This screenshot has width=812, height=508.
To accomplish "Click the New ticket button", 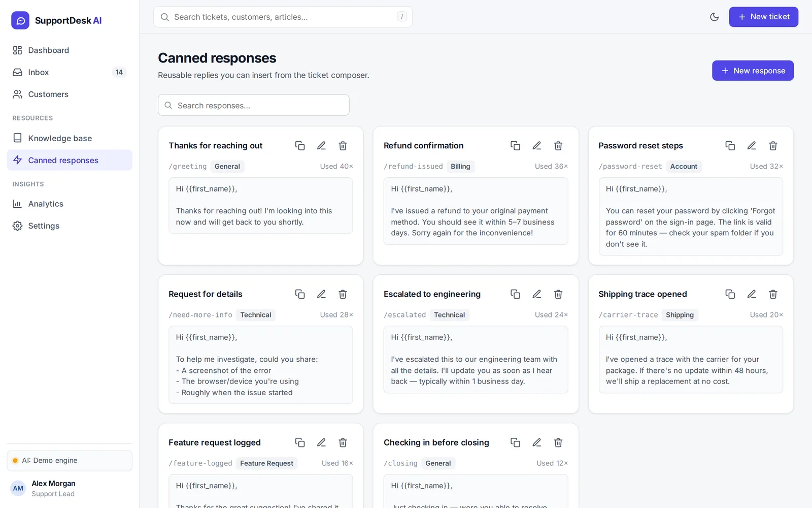I will pos(763,17).
